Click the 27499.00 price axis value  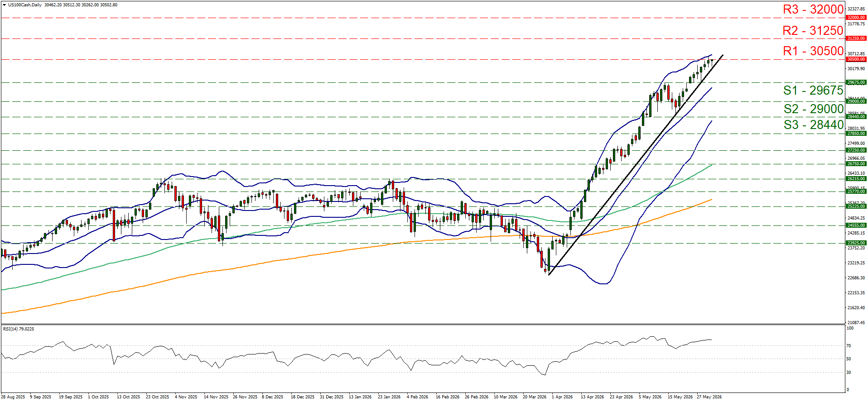(x=856, y=144)
